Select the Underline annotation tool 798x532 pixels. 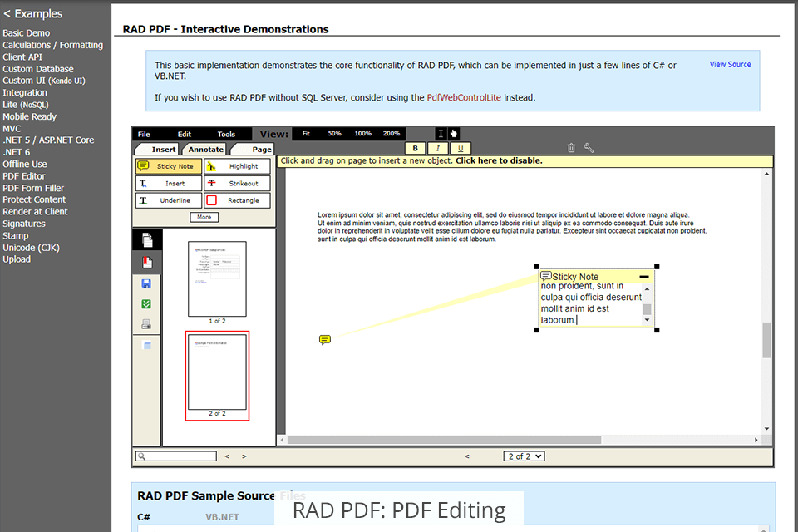pyautogui.click(x=169, y=200)
